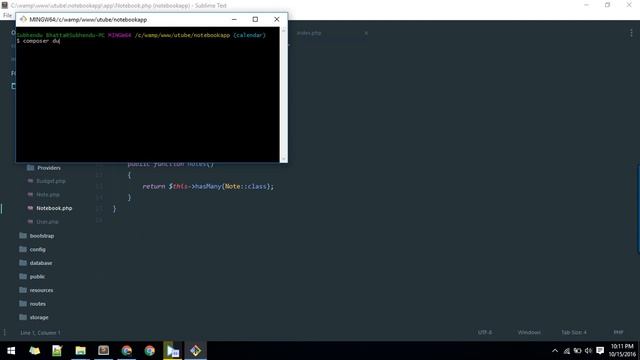Viewport: 640px width, 360px height.
Task: Open the Action Center notification icon
Action: click(x=600, y=351)
